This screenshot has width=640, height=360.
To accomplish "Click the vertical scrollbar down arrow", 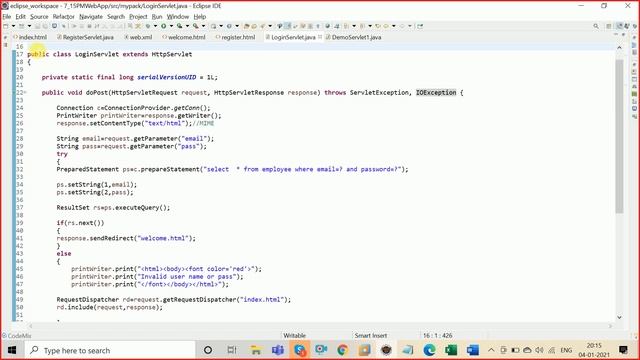I will (x=619, y=317).
